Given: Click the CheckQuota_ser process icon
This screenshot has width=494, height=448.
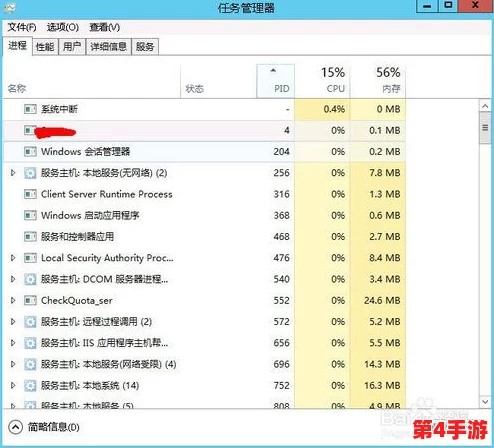Looking at the screenshot, I should (30, 301).
